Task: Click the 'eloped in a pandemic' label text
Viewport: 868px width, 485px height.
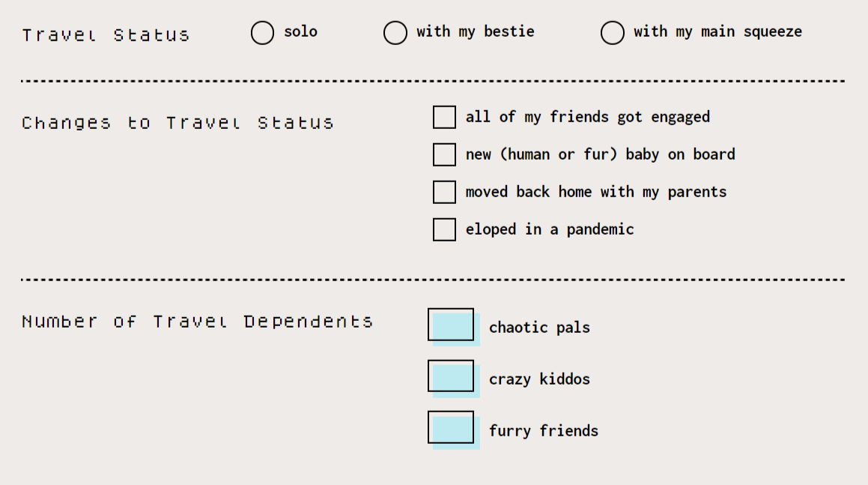Action: (550, 229)
